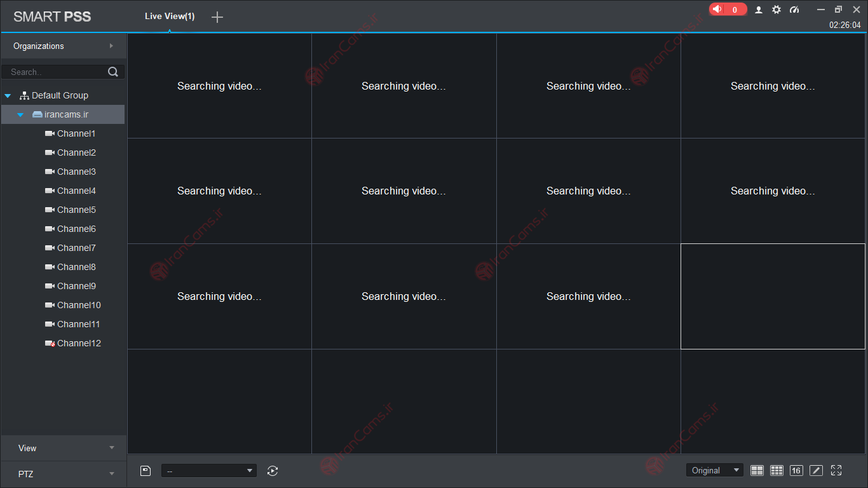Click the irancams.ir device icon
Image resolution: width=868 pixels, height=488 pixels.
tap(37, 114)
